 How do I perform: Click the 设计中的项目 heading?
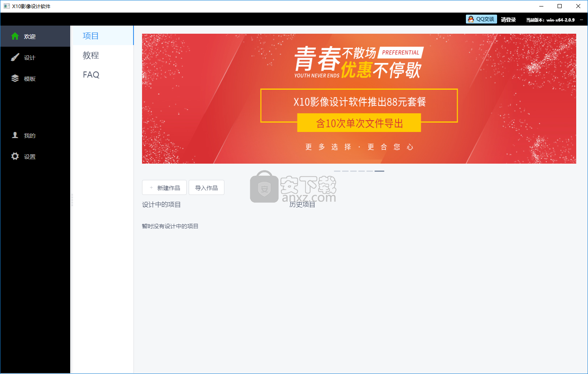pos(162,205)
